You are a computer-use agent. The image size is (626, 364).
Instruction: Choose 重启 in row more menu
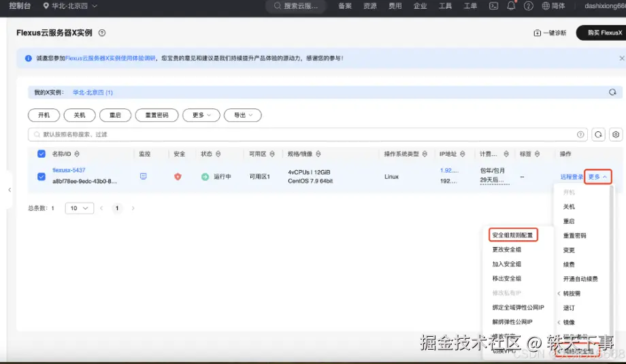(x=569, y=221)
